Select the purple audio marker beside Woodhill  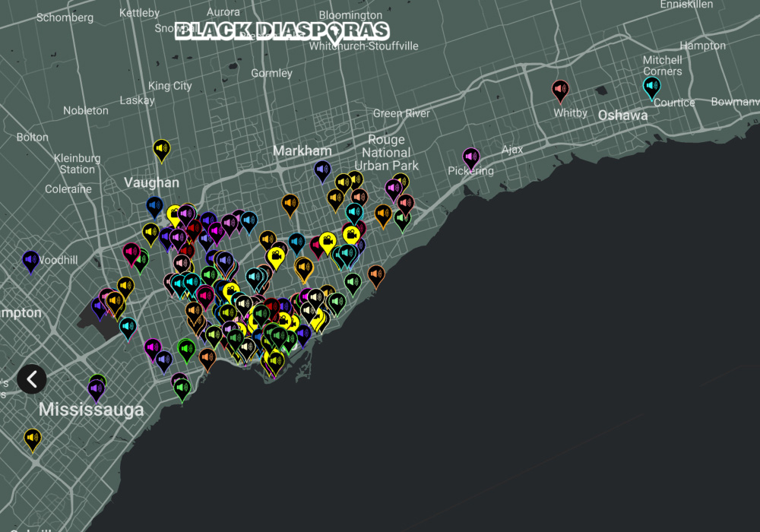pos(30,261)
